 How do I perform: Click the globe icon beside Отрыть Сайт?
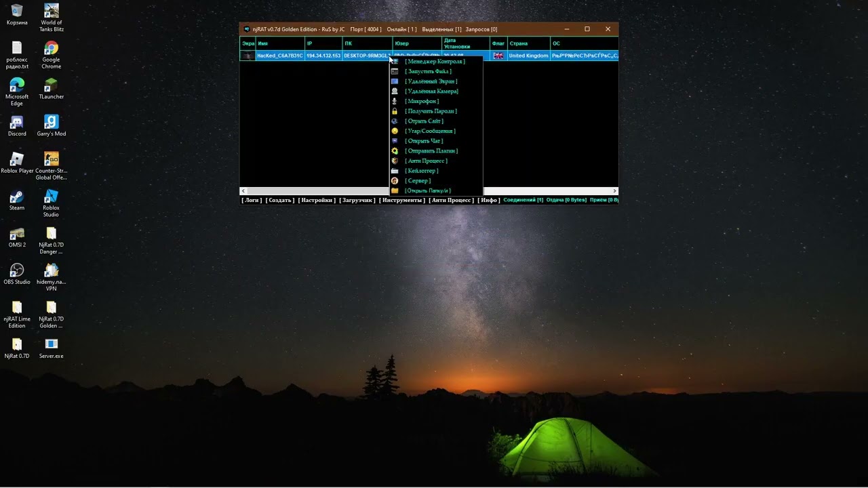coord(395,121)
